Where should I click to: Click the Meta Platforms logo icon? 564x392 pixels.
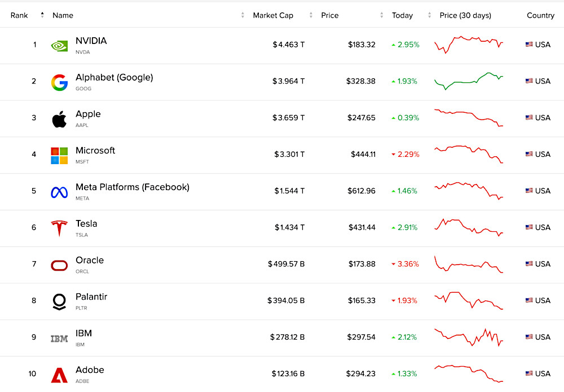tap(59, 192)
